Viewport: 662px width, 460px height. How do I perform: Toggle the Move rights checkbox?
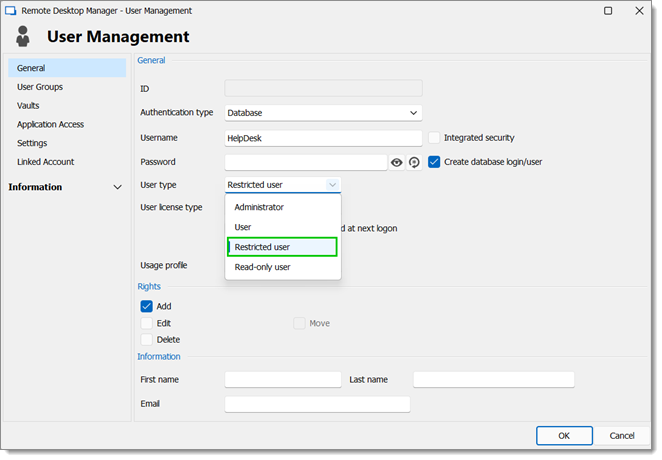tap(299, 324)
